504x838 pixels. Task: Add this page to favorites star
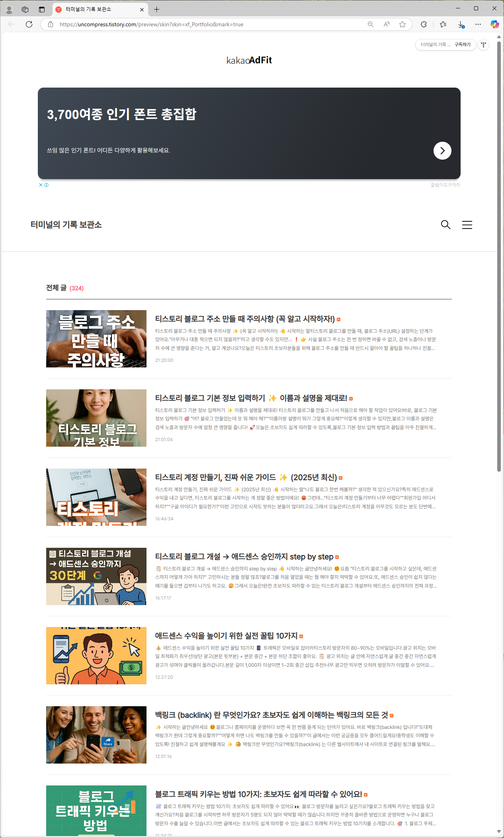coord(402,24)
